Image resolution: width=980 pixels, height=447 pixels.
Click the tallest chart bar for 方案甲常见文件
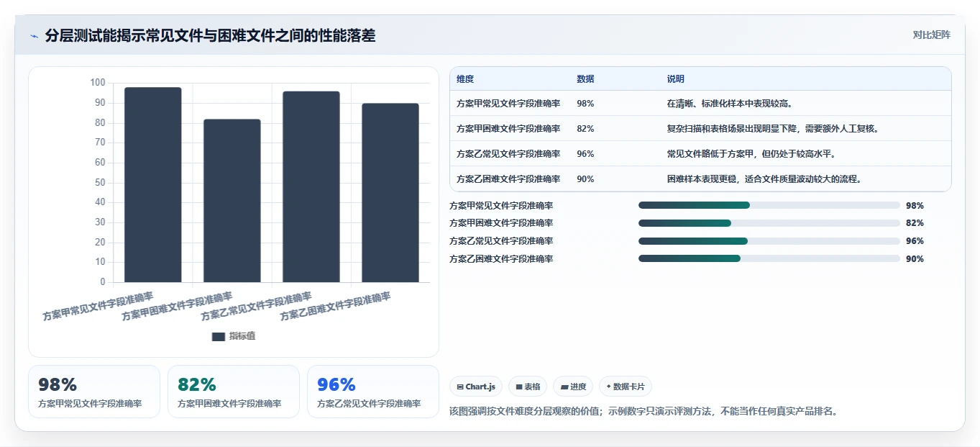coord(153,185)
